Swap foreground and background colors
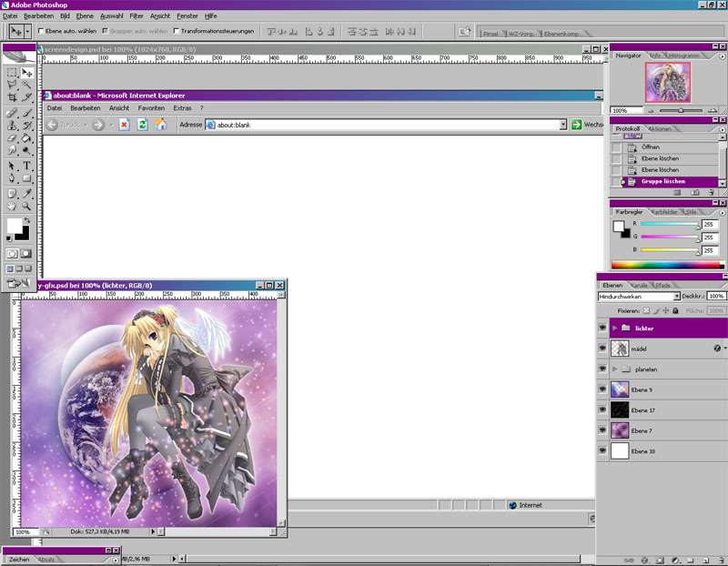 27,220
